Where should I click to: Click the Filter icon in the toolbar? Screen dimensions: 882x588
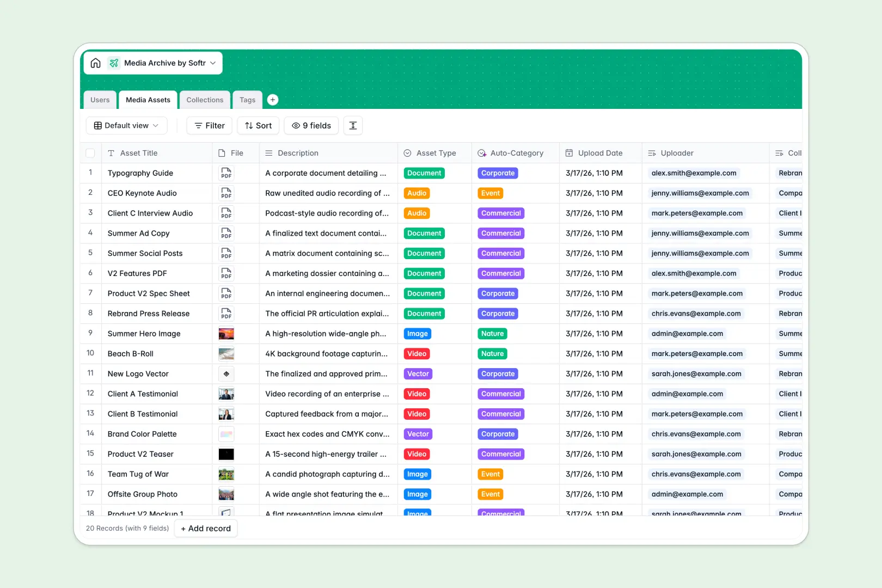(198, 125)
